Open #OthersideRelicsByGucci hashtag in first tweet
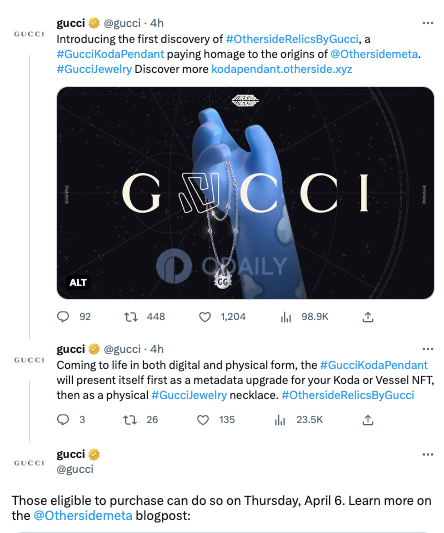444x533 pixels. tap(292, 39)
